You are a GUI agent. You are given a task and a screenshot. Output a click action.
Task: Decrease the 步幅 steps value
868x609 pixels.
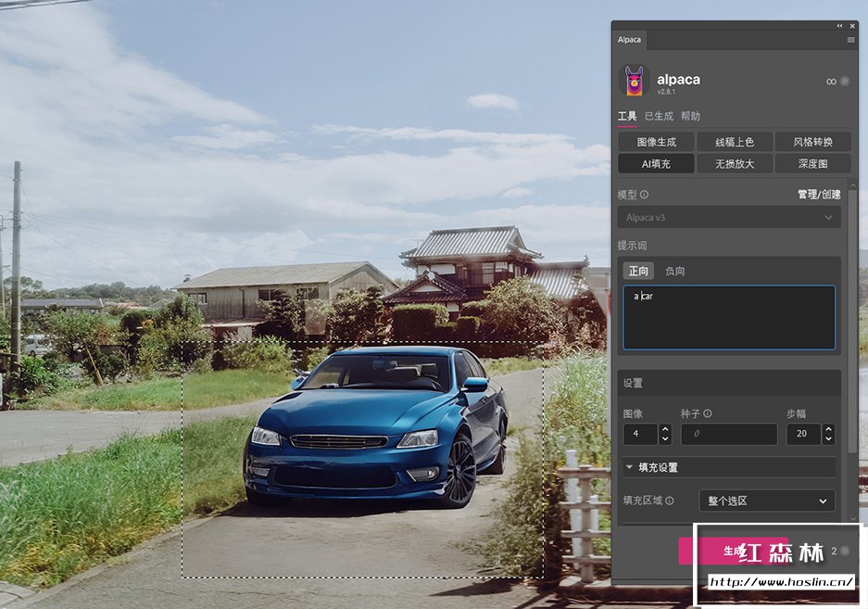(828, 438)
